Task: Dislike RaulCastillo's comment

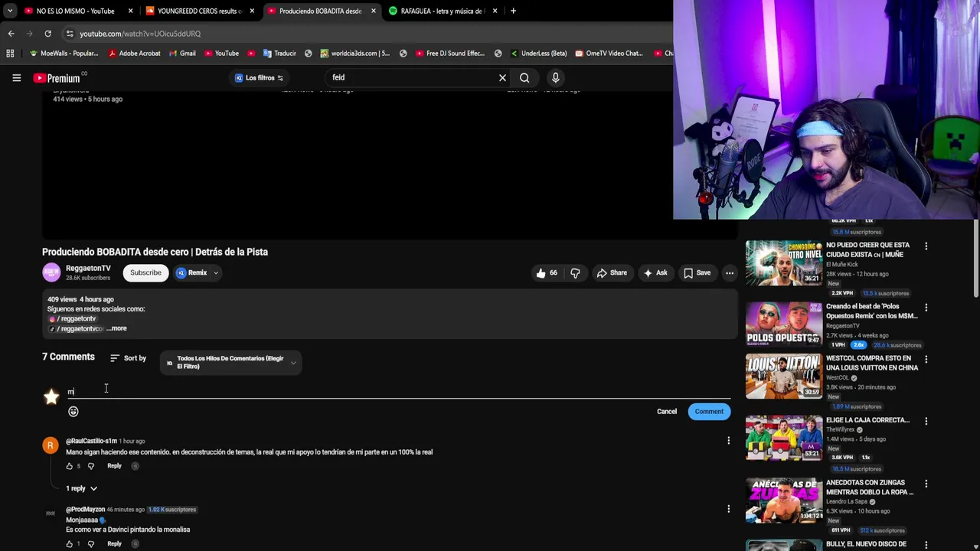Action: pos(90,466)
